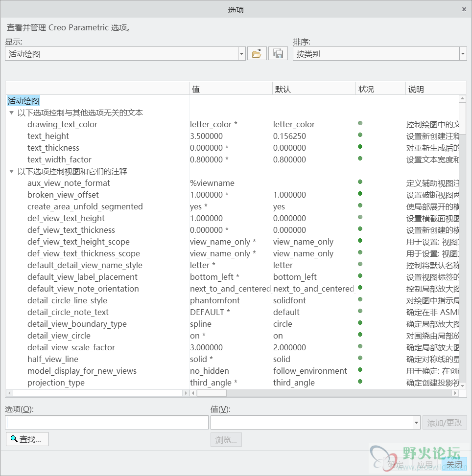The image size is (472, 476).
Task: Select the detail_view_boundary_type option
Action: [77, 324]
